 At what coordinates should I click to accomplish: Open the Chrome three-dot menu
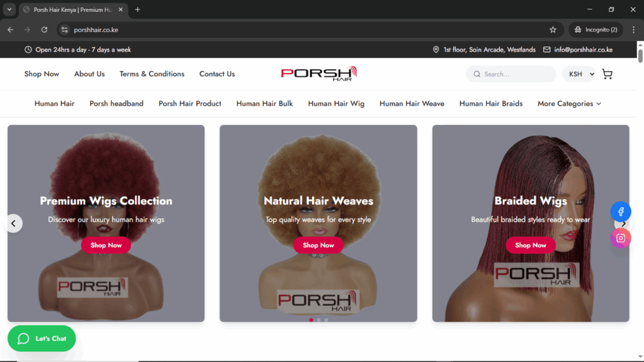click(633, 30)
